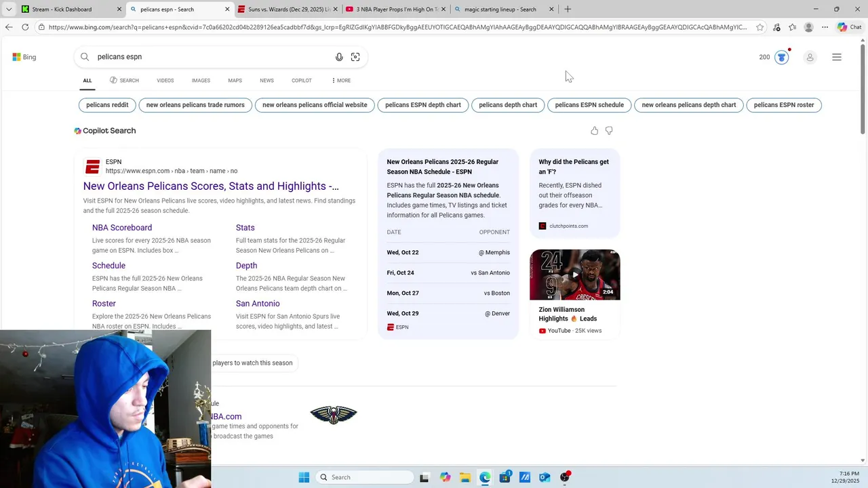
Task: Click the ESPN favicon beside the espn.com result
Action: point(93,167)
